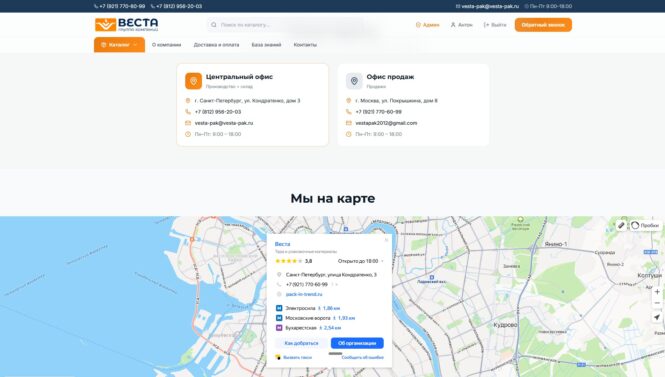665x377 pixels.
Task: Click the purple Бухарестская metro icon
Action: click(x=279, y=328)
